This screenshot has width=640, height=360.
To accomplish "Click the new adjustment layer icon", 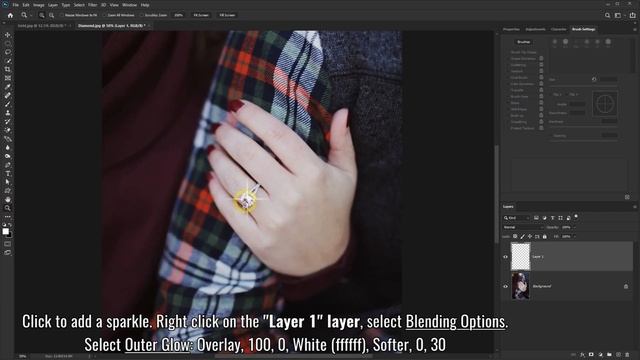I will [600, 355].
